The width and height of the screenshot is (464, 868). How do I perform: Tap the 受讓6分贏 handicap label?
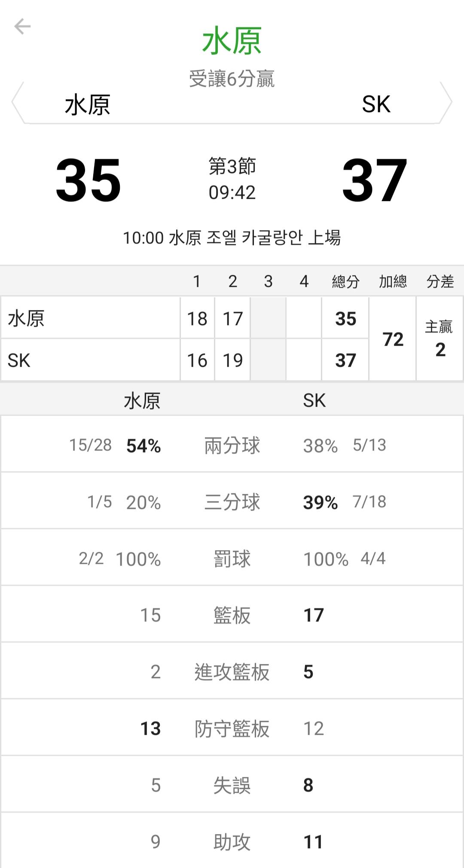(232, 79)
